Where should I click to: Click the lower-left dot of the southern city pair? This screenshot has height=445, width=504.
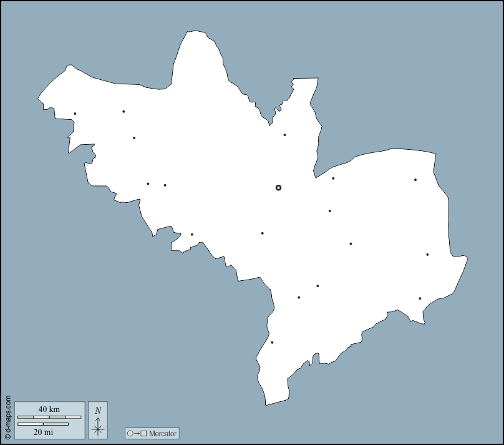(299, 298)
